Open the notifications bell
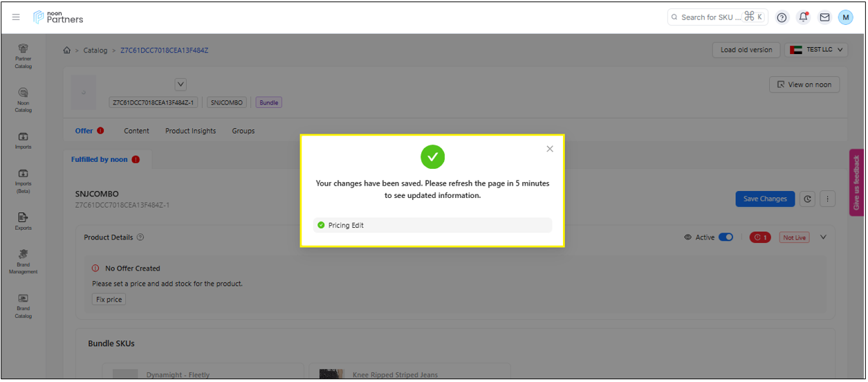868x382 pixels. [803, 17]
